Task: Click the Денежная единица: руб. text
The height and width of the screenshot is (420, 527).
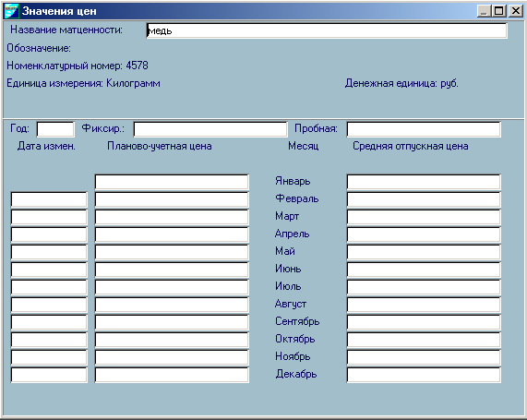Action: pyautogui.click(x=401, y=83)
